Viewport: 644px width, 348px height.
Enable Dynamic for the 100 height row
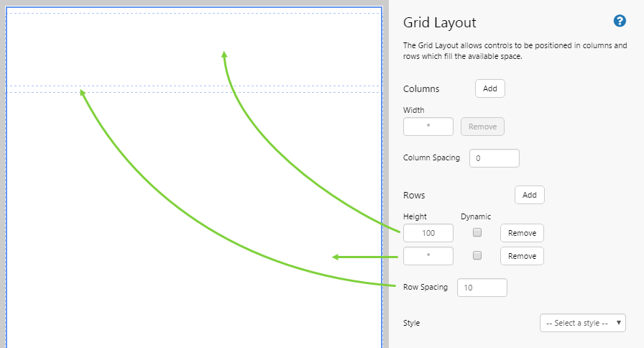click(477, 233)
